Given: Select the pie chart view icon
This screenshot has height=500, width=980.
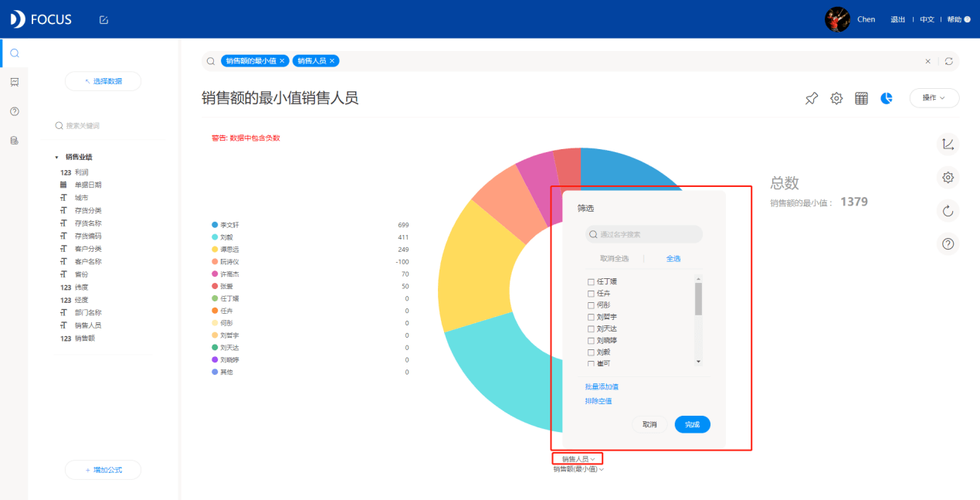Looking at the screenshot, I should [x=887, y=98].
